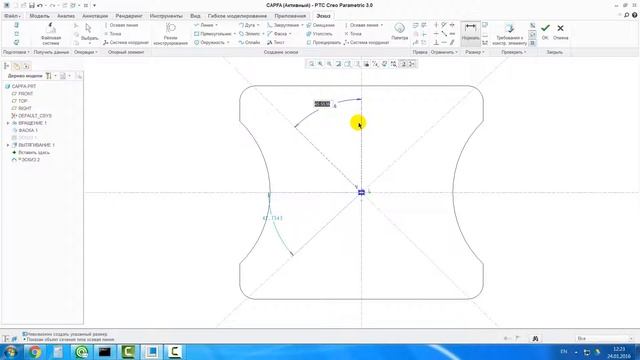Select the TOP datum plane
640x360 pixels.
pos(20,101)
